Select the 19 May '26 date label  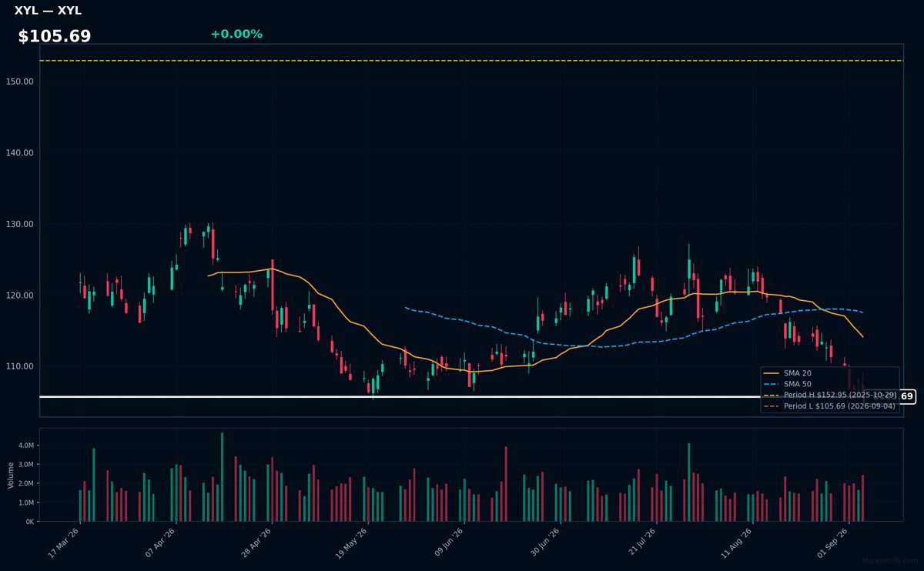point(352,543)
